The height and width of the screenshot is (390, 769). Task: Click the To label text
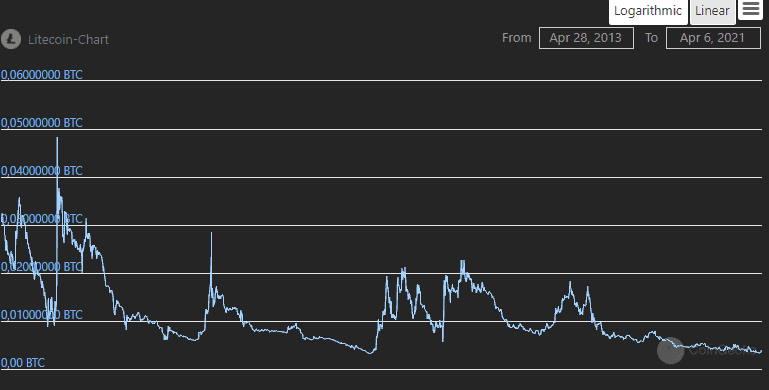(x=651, y=38)
